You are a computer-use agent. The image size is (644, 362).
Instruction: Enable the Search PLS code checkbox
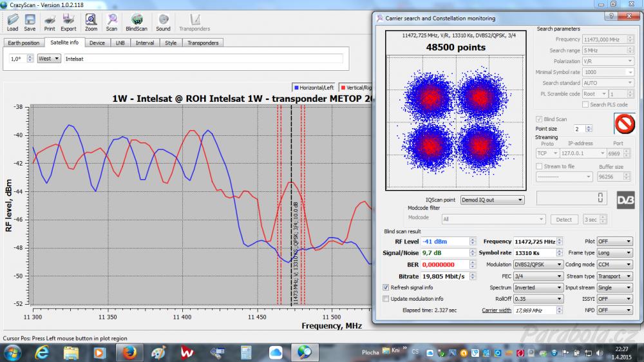click(x=585, y=105)
